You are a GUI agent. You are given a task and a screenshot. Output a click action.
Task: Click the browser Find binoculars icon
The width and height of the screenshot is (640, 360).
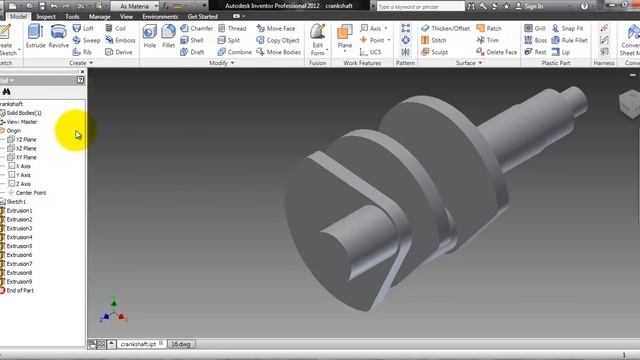click(x=6, y=91)
